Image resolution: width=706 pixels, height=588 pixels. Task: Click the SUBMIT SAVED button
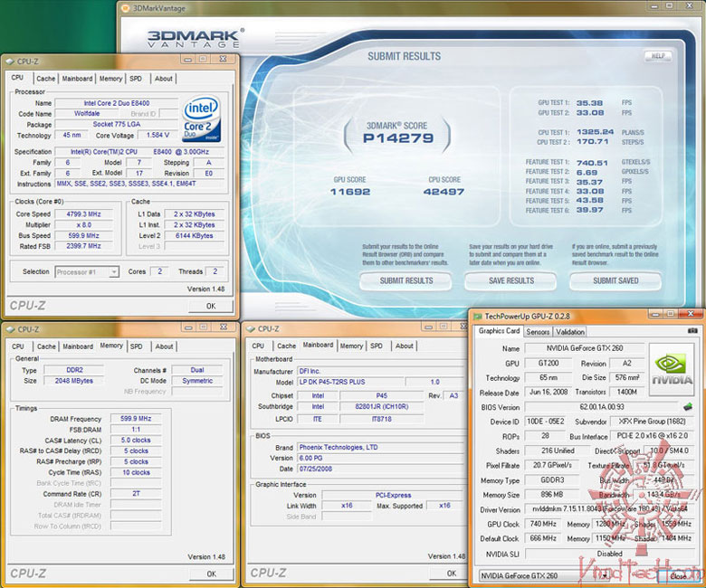[x=615, y=280]
